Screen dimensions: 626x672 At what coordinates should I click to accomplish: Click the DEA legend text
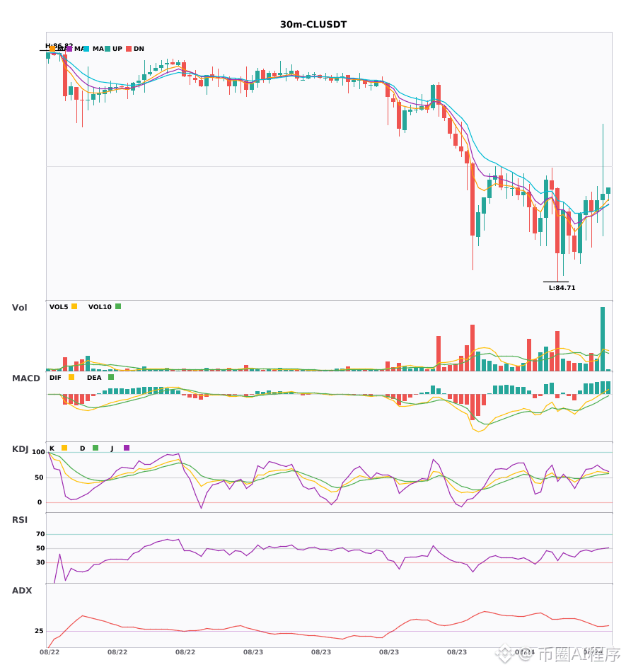[x=94, y=378]
